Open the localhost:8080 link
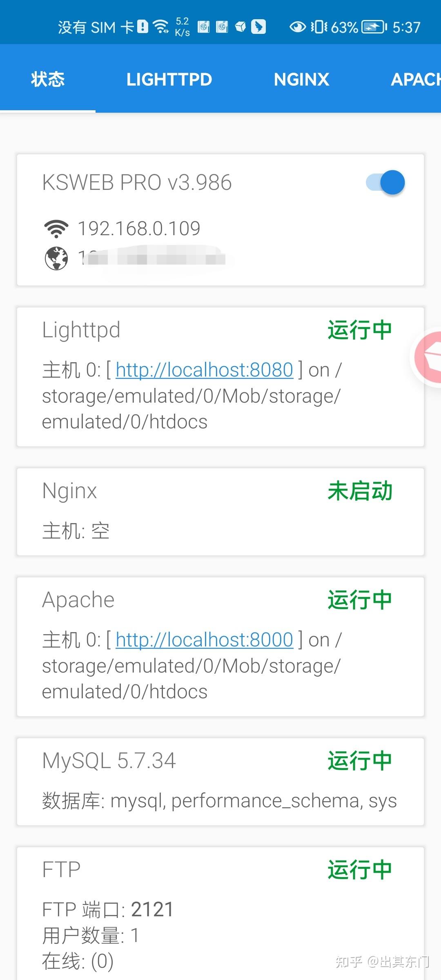 coord(204,370)
